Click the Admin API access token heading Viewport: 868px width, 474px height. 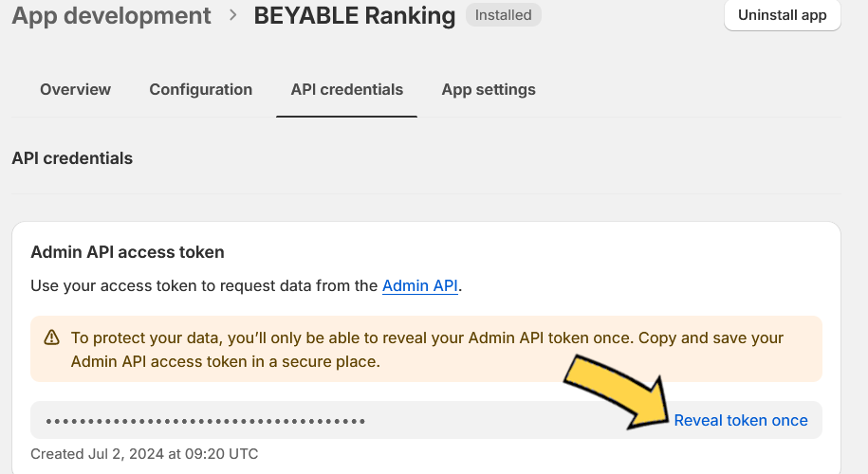(x=127, y=252)
